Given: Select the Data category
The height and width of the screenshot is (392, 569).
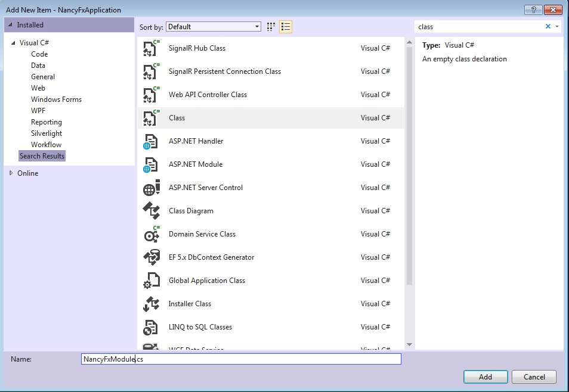Looking at the screenshot, I should coord(38,66).
